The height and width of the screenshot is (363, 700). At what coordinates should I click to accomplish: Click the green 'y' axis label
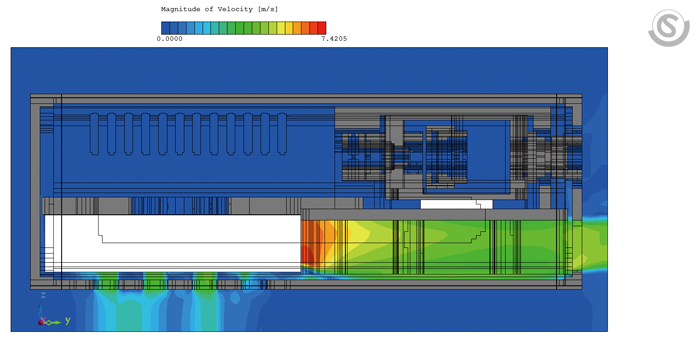tap(68, 320)
